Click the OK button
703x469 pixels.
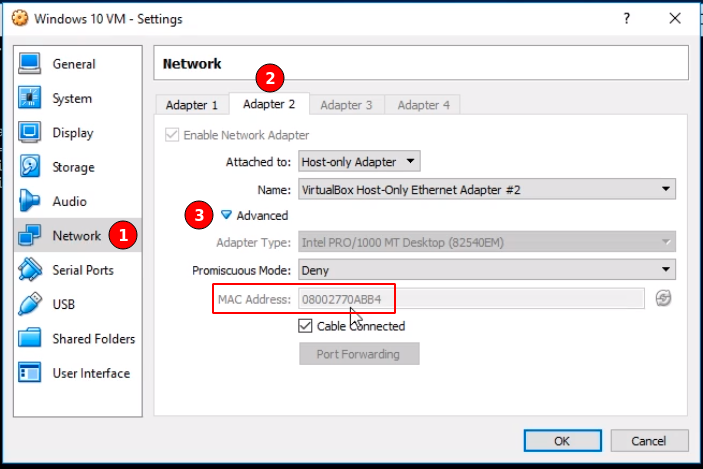pos(562,440)
